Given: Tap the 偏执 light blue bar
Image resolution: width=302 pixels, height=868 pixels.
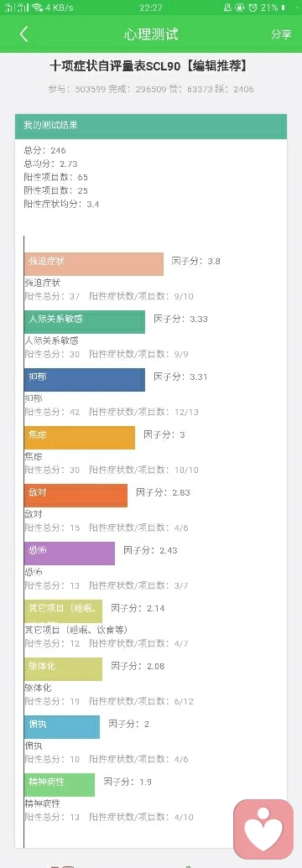Looking at the screenshot, I should 62,727.
